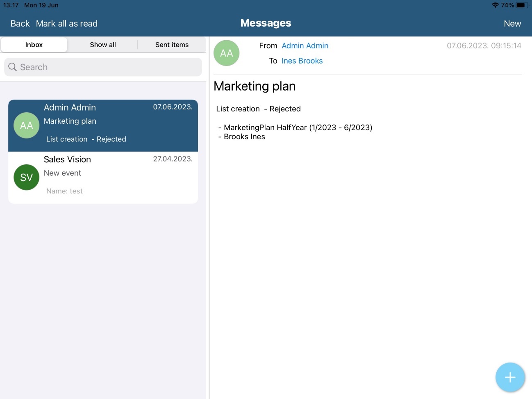This screenshot has height=399, width=532.
Task: Tap the green SV avatar
Action: coord(27,177)
